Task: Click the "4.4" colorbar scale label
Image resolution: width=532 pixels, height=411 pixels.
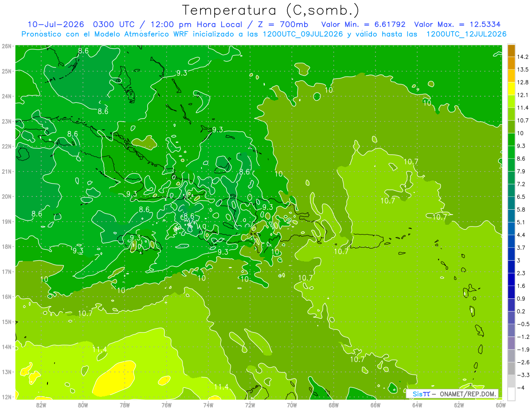Action: [521, 235]
